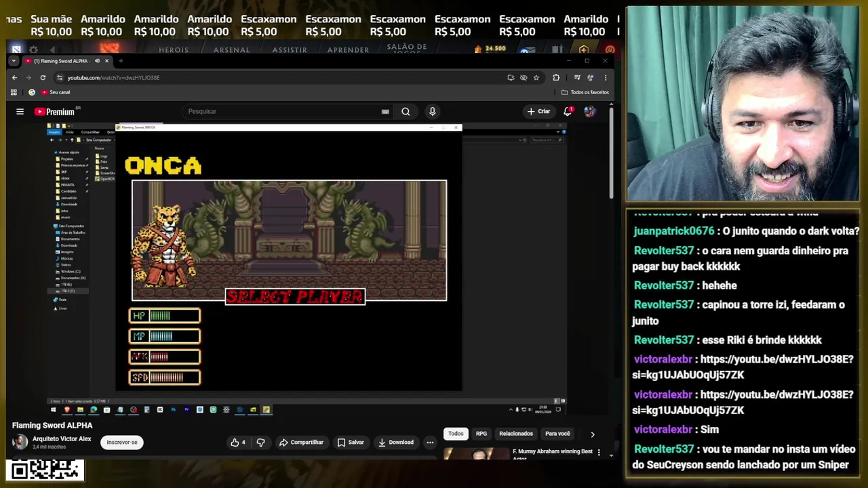Click the Inscrever-se subscribe button

coord(122,443)
